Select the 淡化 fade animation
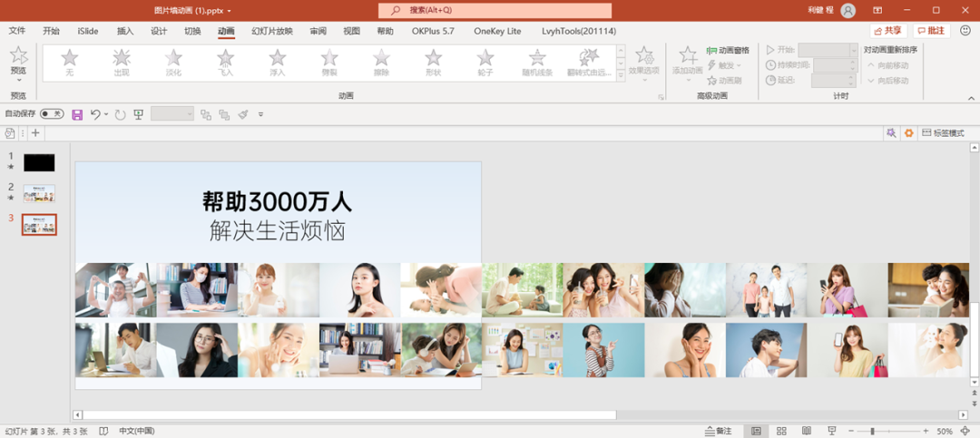The width and height of the screenshot is (980, 438). (x=173, y=63)
